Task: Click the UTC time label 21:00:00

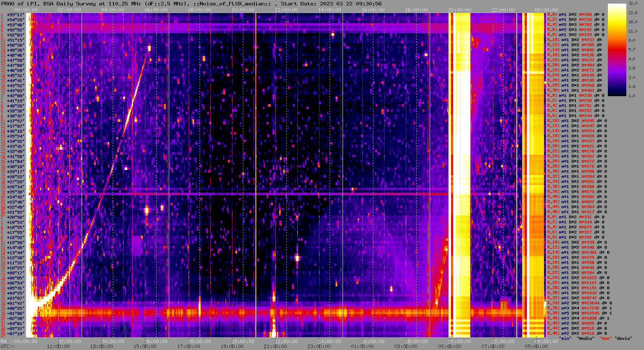Action: pyautogui.click(x=275, y=346)
